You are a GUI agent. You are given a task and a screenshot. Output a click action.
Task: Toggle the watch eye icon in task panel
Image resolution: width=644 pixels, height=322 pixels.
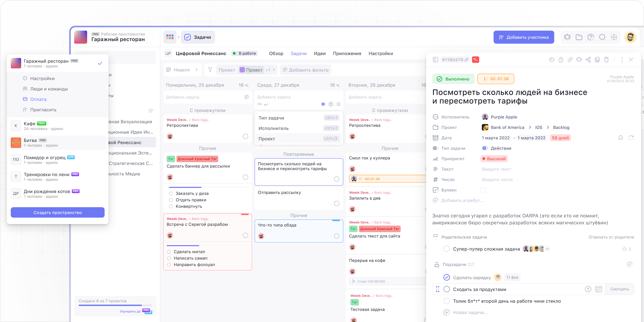click(552, 60)
